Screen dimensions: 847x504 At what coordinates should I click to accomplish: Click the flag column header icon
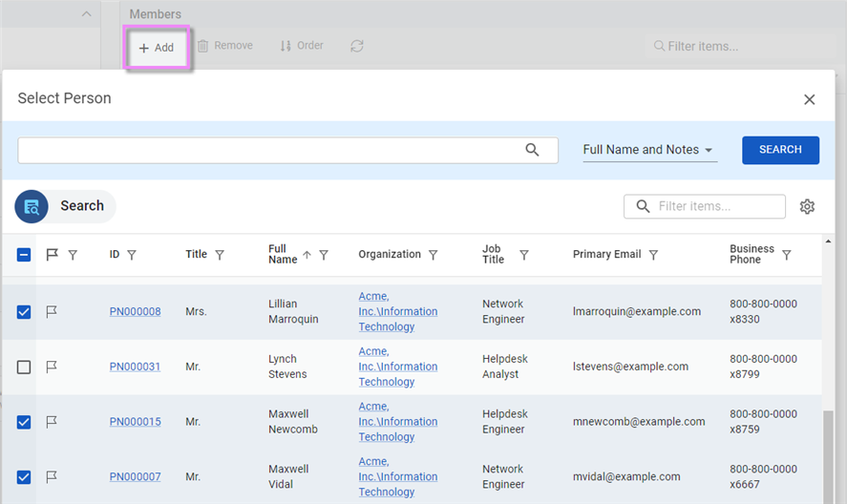click(52, 255)
